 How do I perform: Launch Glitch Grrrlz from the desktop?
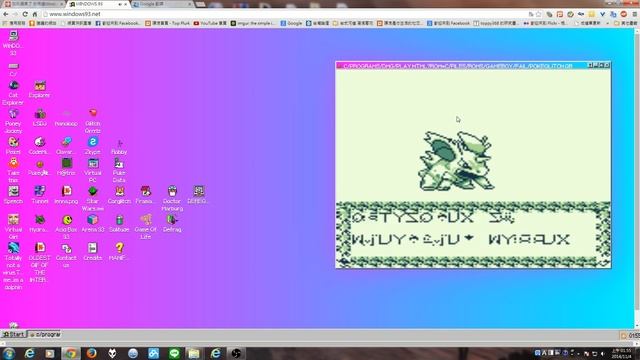click(x=93, y=122)
